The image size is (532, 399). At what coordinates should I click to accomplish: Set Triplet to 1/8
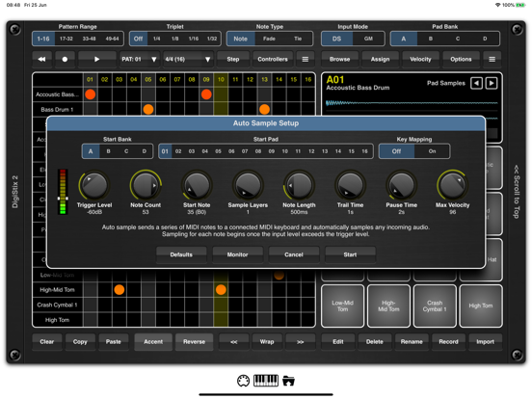pyautogui.click(x=175, y=39)
